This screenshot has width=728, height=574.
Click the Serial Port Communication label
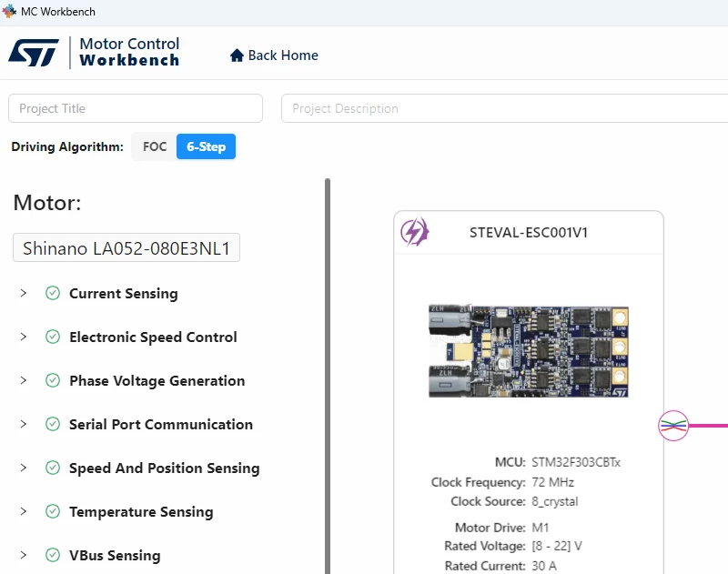[x=161, y=424]
